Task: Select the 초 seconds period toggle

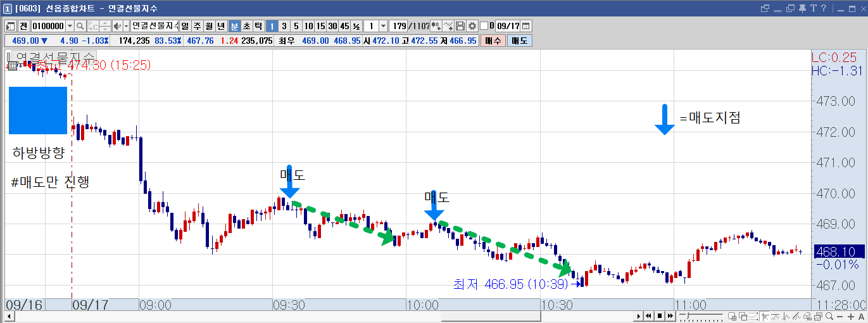Action: pyautogui.click(x=246, y=26)
